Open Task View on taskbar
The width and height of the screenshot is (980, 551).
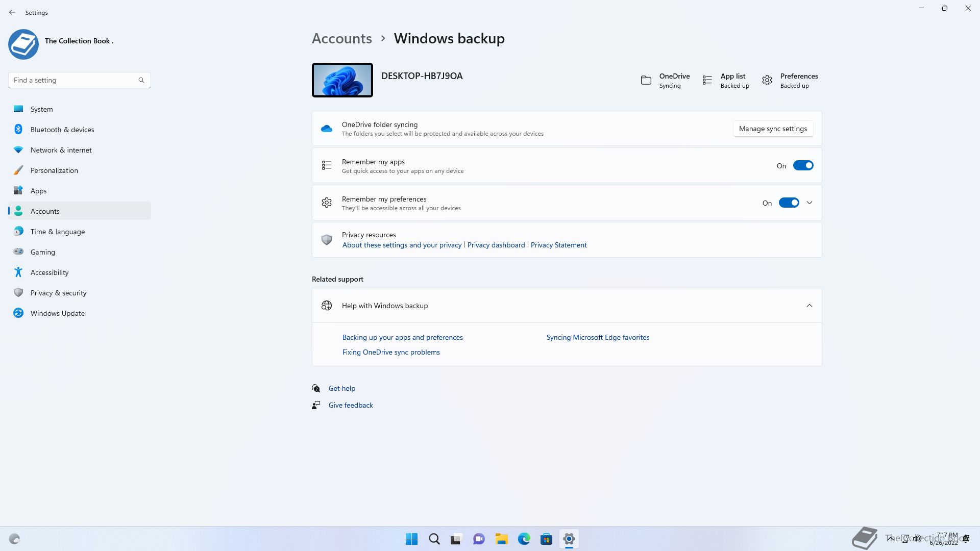[x=456, y=539]
